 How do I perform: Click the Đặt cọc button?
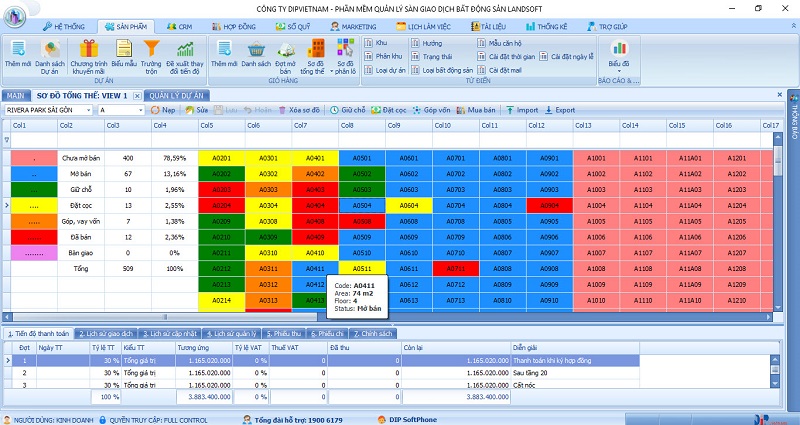(x=389, y=110)
